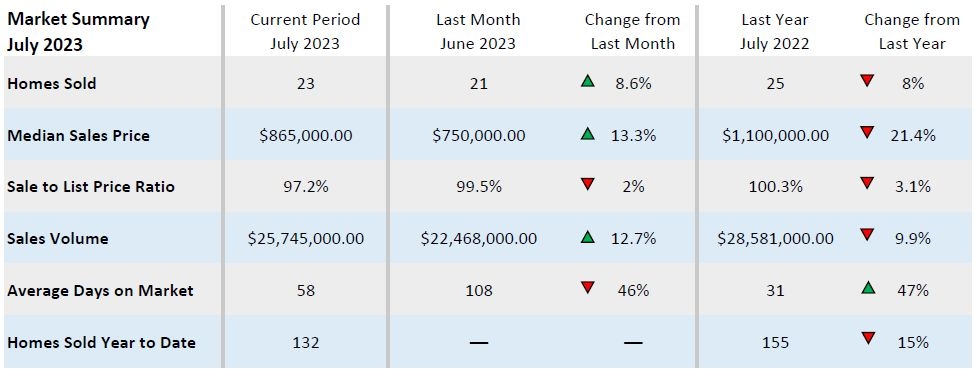Viewport: 977px width, 373px height.
Task: Click the Median Sales Price row label
Action: coord(79,135)
